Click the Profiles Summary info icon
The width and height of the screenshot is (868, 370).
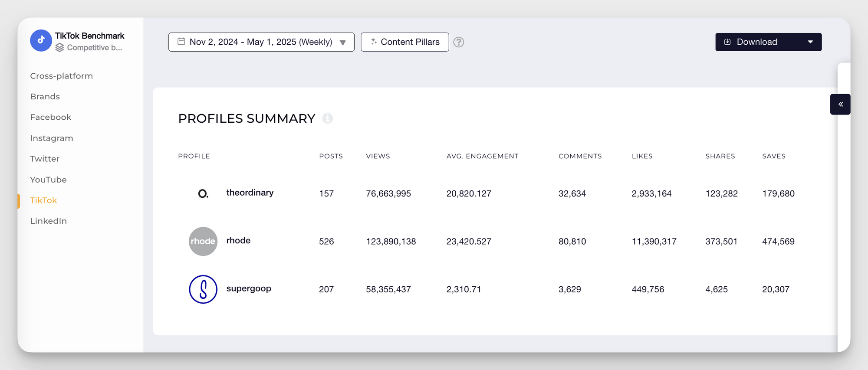(x=328, y=118)
